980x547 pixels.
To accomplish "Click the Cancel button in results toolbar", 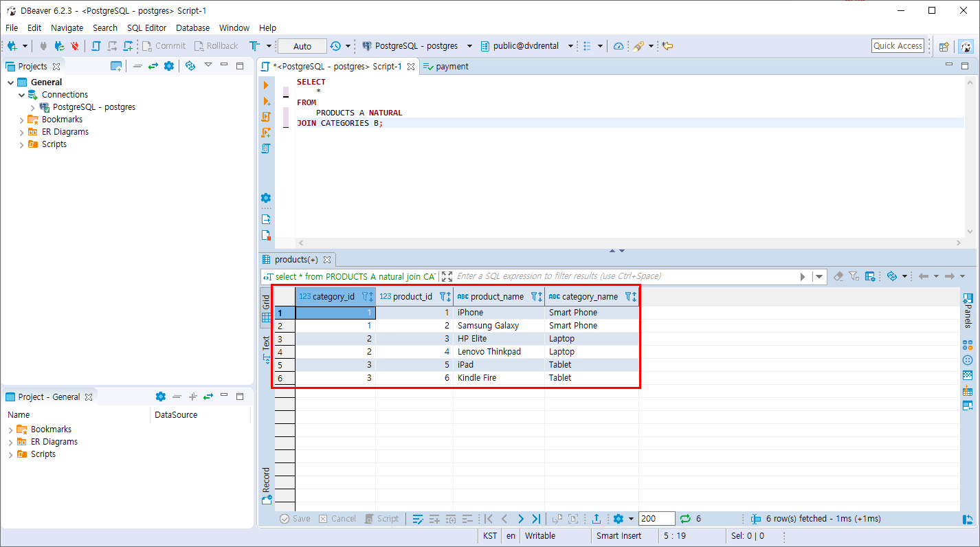I will point(337,519).
